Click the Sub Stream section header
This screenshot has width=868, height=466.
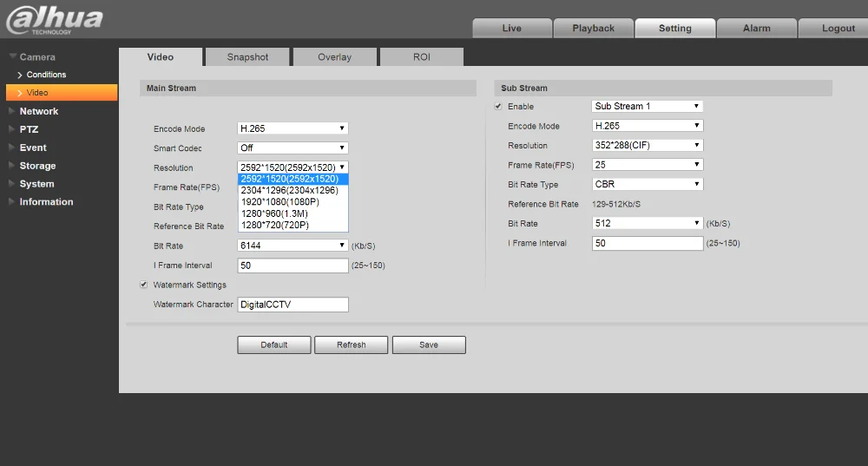click(x=662, y=88)
